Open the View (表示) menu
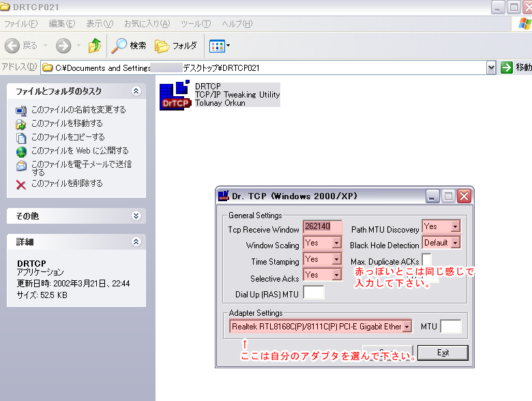532x401 pixels. click(100, 24)
